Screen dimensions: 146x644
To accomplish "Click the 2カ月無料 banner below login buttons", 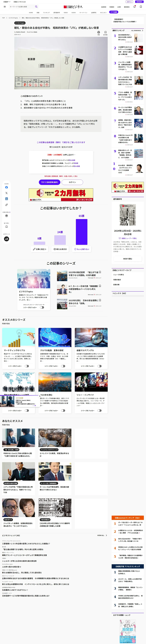I will tap(61, 195).
